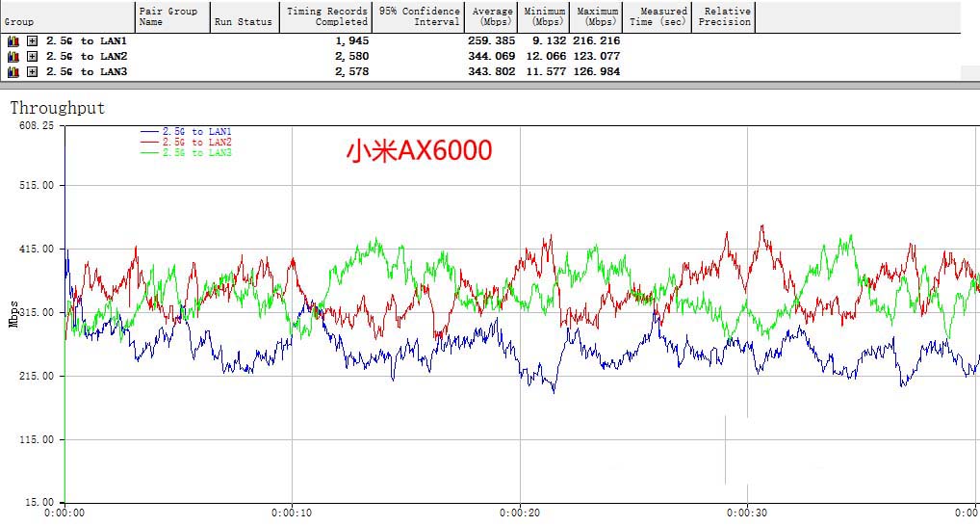Click the 608.25 y-axis label
980x526 pixels.
37,125
